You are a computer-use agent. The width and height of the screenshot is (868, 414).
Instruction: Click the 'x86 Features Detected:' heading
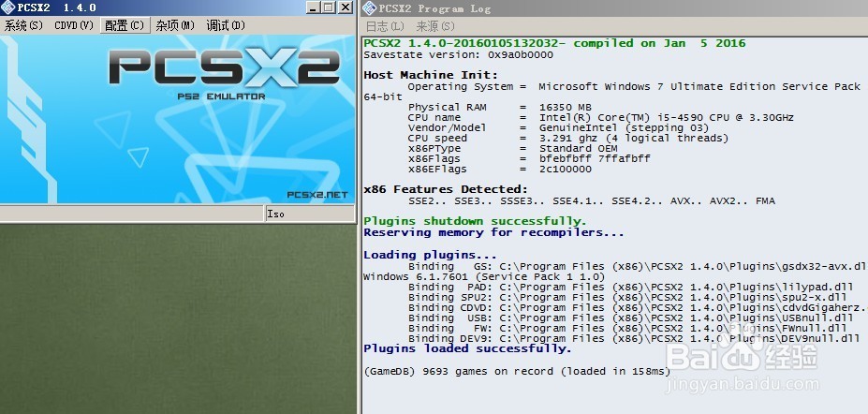point(446,189)
